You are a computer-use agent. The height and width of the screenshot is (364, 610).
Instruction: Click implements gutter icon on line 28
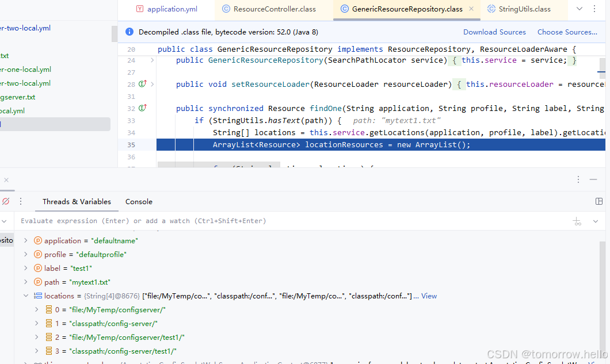pyautogui.click(x=143, y=83)
